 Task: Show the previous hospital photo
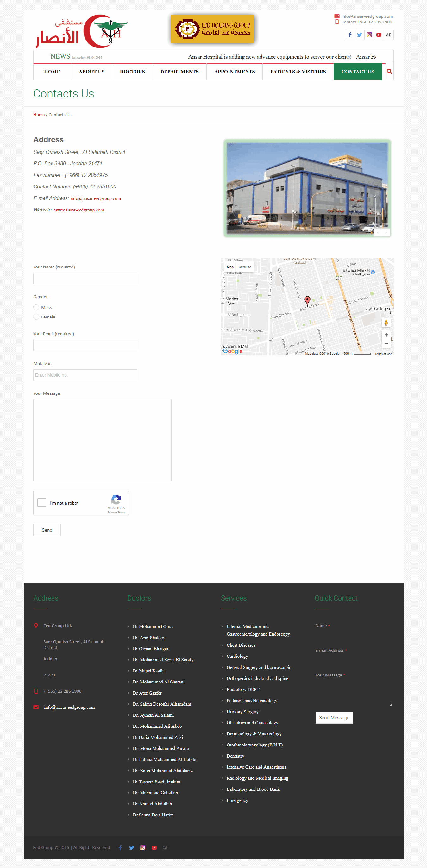pos(378,232)
